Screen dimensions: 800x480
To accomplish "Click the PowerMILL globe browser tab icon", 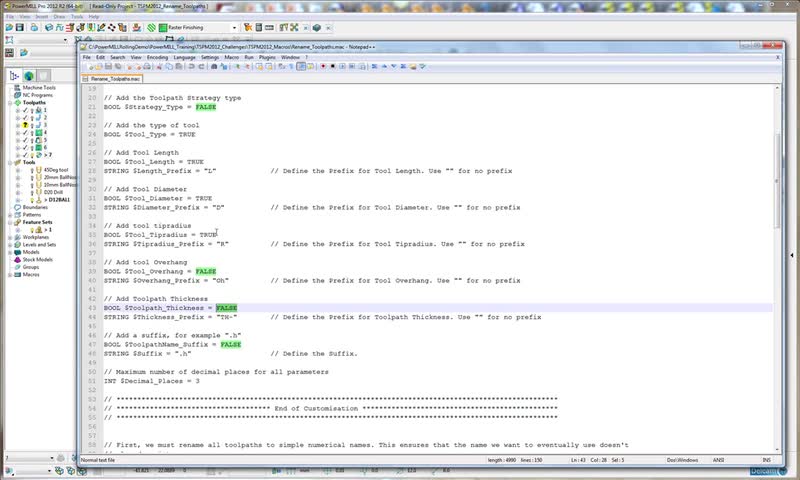I will [x=29, y=76].
